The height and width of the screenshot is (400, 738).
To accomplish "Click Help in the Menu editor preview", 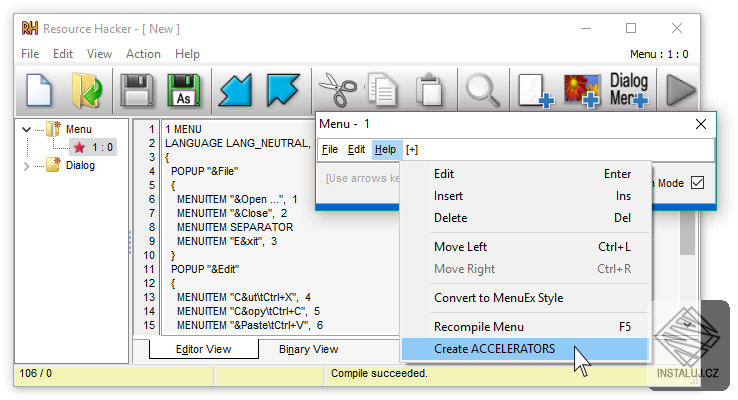I will [385, 150].
